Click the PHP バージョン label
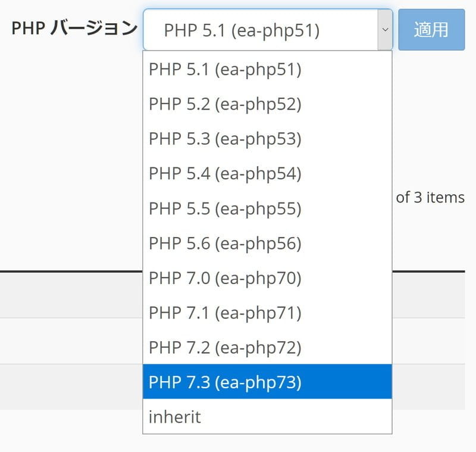The image size is (476, 452). pyautogui.click(x=74, y=28)
